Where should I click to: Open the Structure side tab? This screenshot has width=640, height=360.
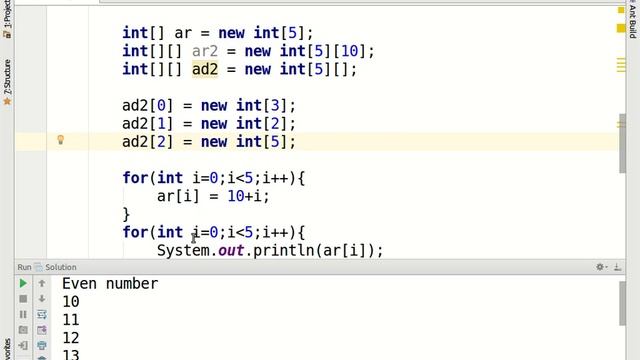(x=7, y=82)
